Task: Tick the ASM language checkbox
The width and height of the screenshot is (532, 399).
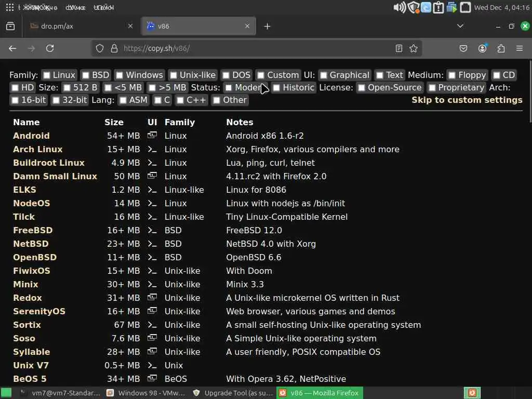Action: (x=123, y=100)
